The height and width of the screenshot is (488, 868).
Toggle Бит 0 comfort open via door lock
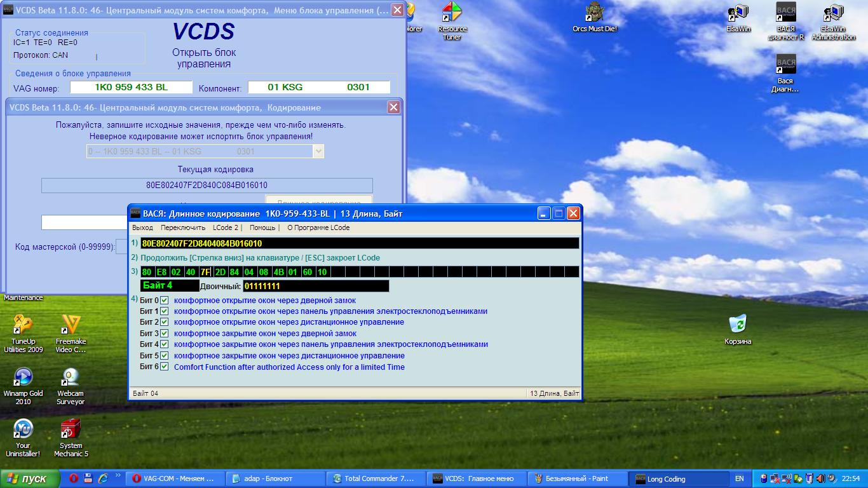pos(165,301)
